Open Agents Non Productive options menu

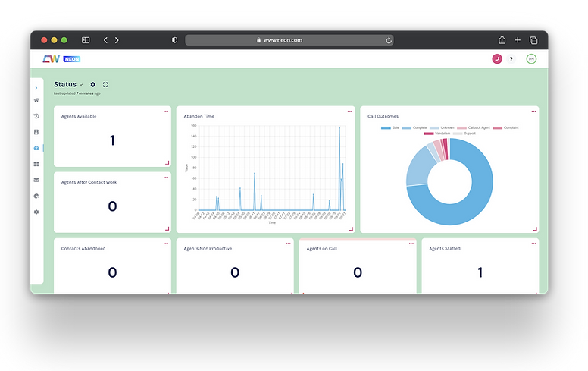pyautogui.click(x=289, y=244)
